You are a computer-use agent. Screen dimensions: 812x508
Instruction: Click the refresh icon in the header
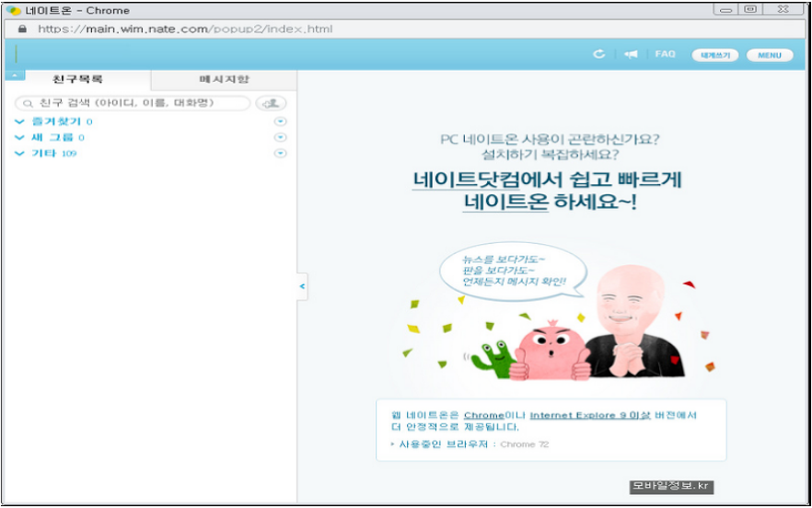[x=599, y=54]
